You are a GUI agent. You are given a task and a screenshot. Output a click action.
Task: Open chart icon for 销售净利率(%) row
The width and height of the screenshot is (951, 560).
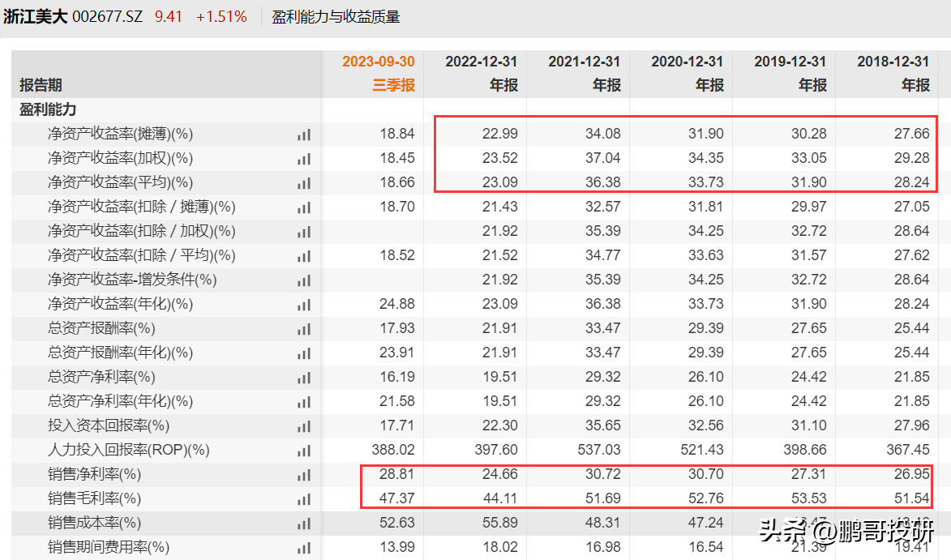click(x=304, y=475)
